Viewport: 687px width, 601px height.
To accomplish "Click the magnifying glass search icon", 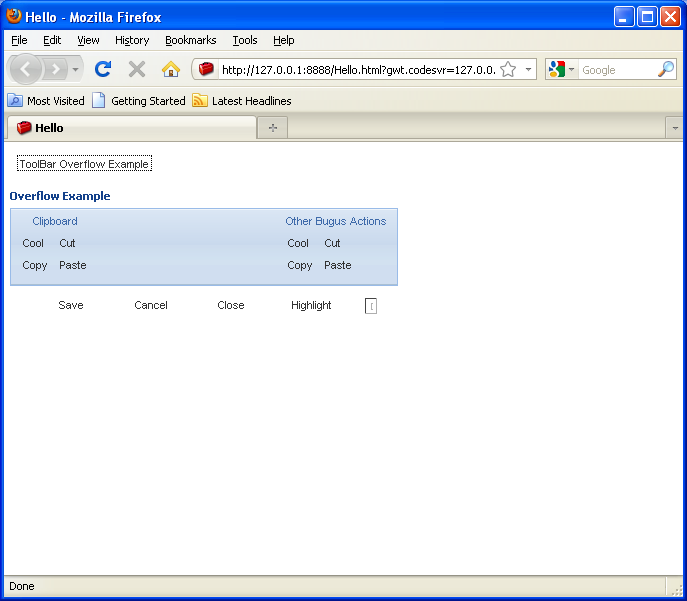I will click(666, 69).
